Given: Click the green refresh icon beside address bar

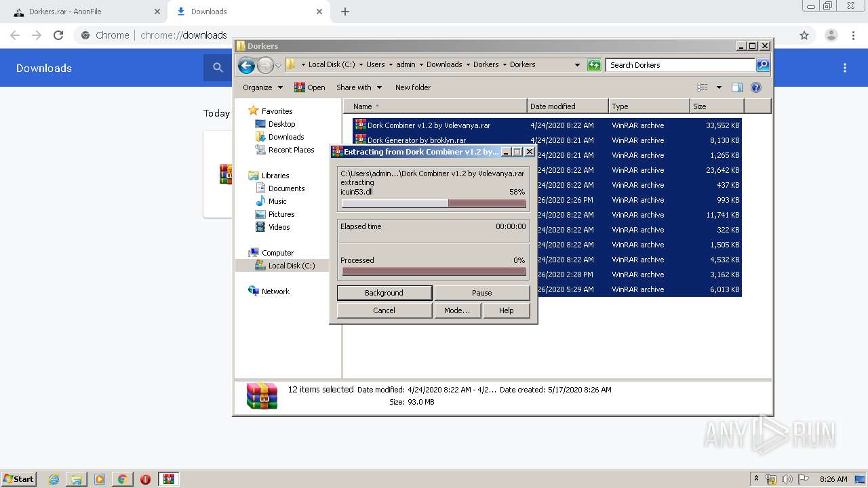Looking at the screenshot, I should [594, 65].
